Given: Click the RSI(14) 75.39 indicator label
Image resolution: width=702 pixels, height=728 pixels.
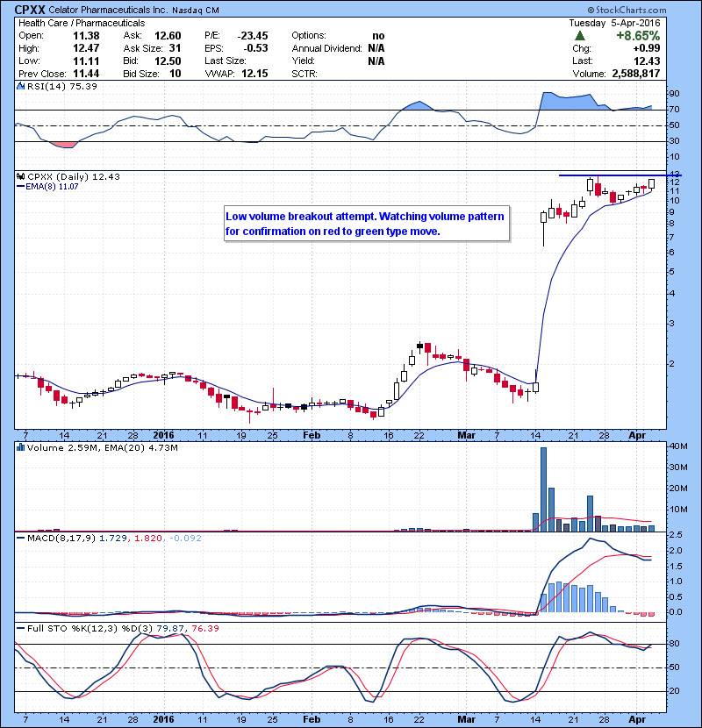Looking at the screenshot, I should pyautogui.click(x=62, y=86).
